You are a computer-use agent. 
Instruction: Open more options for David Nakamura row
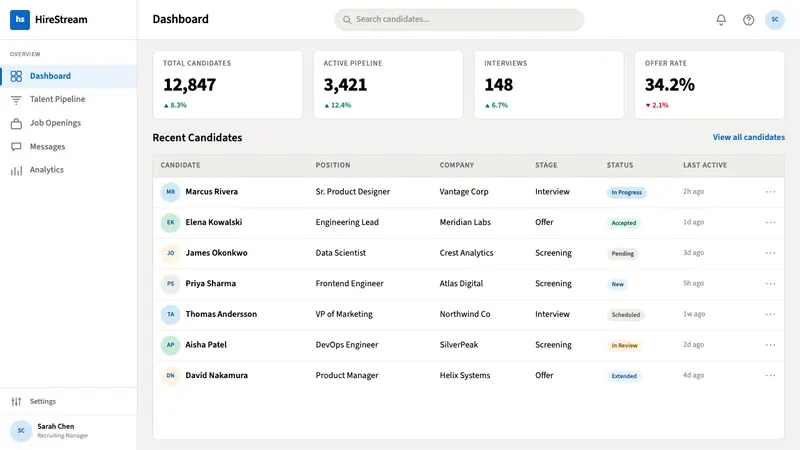click(x=770, y=376)
